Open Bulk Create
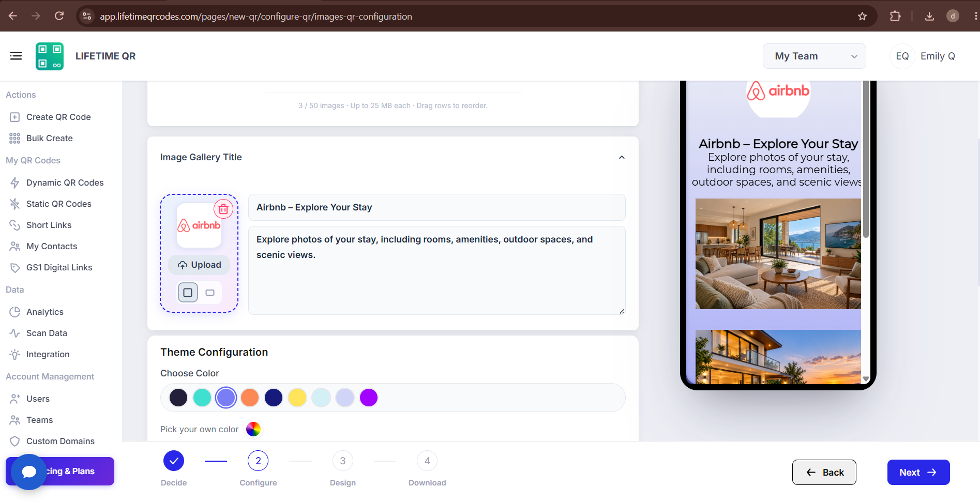This screenshot has width=980, height=502. tap(50, 138)
